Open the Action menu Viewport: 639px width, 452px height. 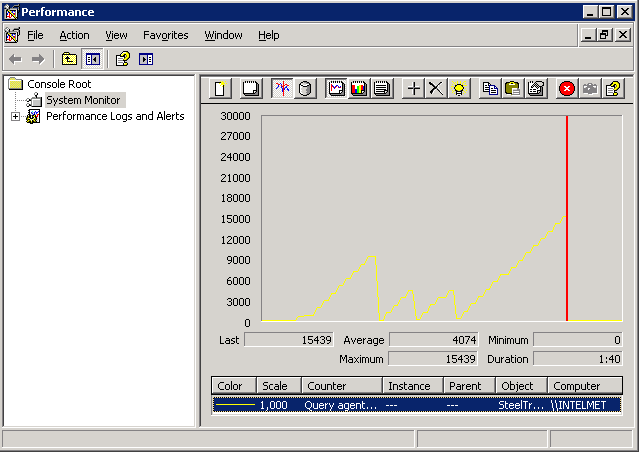74,35
